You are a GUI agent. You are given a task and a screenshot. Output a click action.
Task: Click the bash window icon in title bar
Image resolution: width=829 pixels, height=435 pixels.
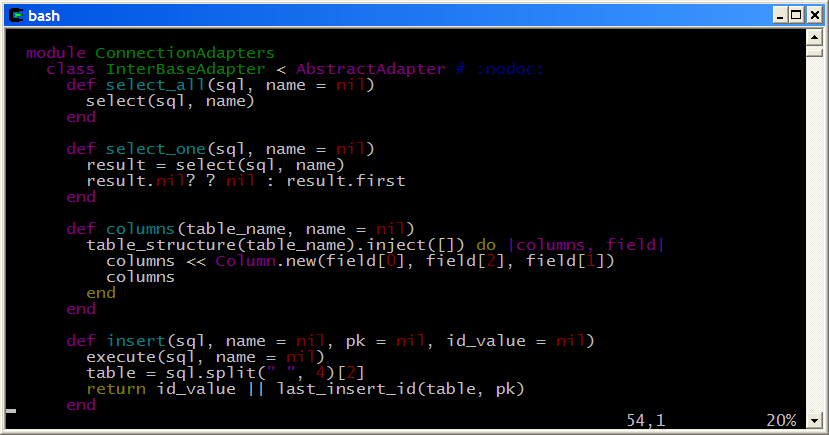(x=16, y=15)
